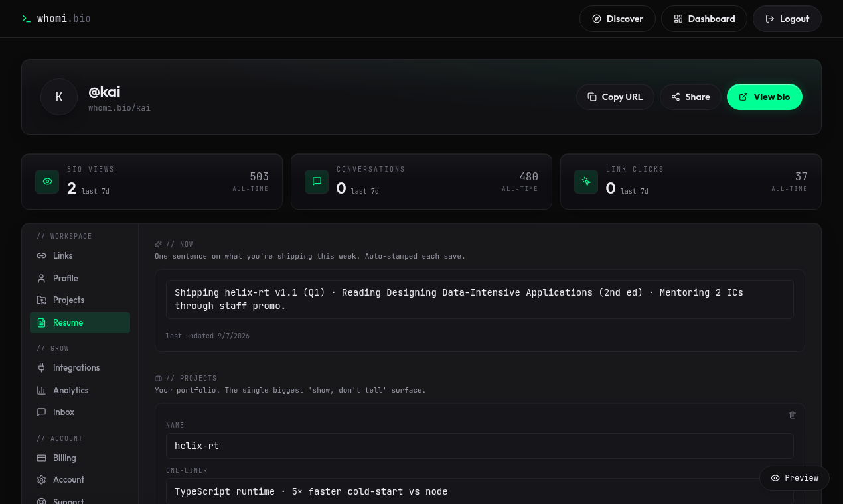The image size is (843, 504).
Task: Open Profile in the sidebar
Action: click(80, 278)
